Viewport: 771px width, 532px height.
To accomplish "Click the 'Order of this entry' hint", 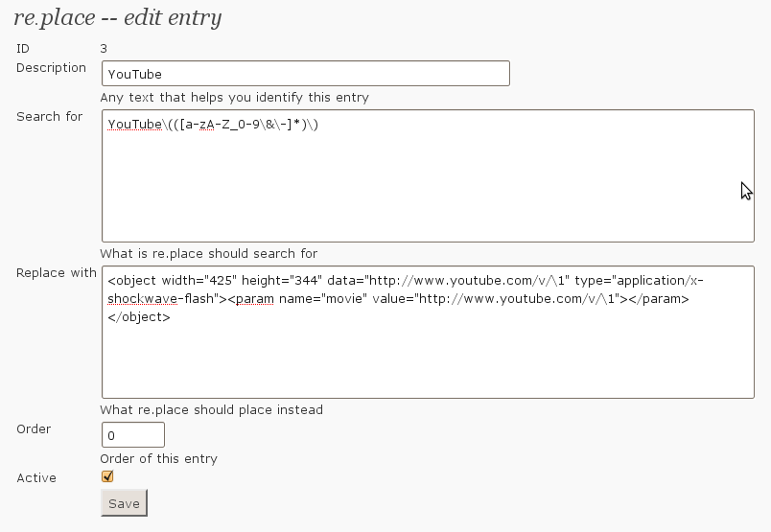I will tap(158, 459).
